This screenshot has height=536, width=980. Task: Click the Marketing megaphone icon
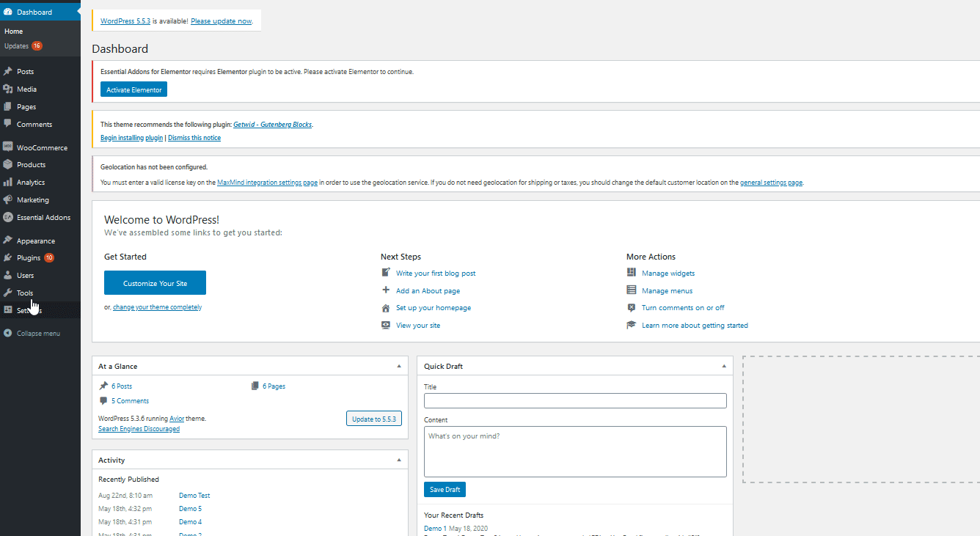[x=7, y=200]
